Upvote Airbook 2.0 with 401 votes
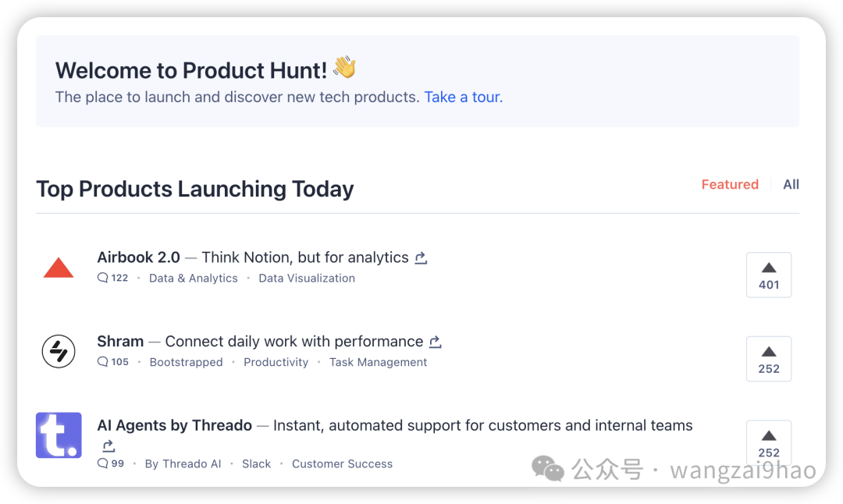 coord(769,275)
